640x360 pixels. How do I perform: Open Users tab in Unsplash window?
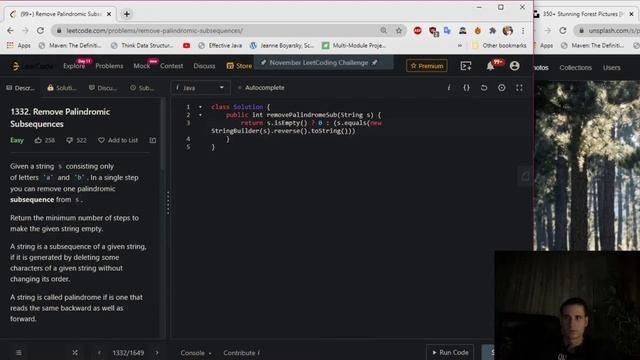click(x=611, y=68)
